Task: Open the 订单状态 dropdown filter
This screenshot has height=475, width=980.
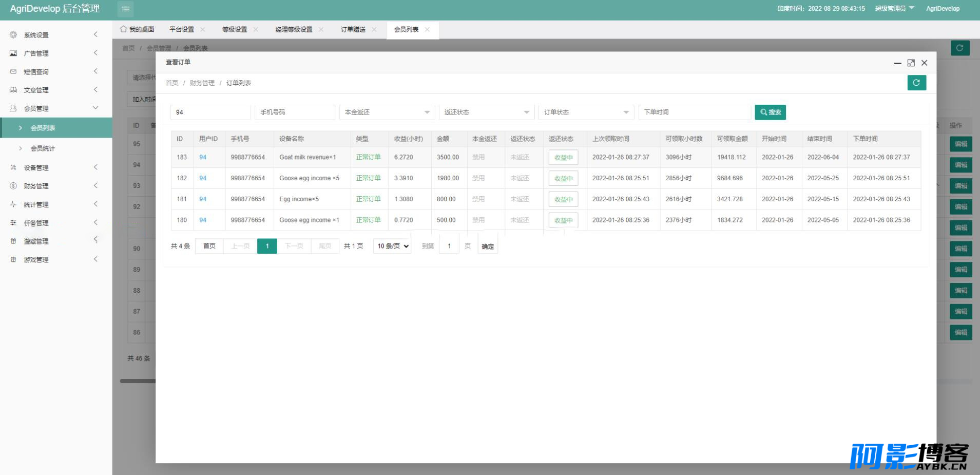Action: [x=586, y=112]
